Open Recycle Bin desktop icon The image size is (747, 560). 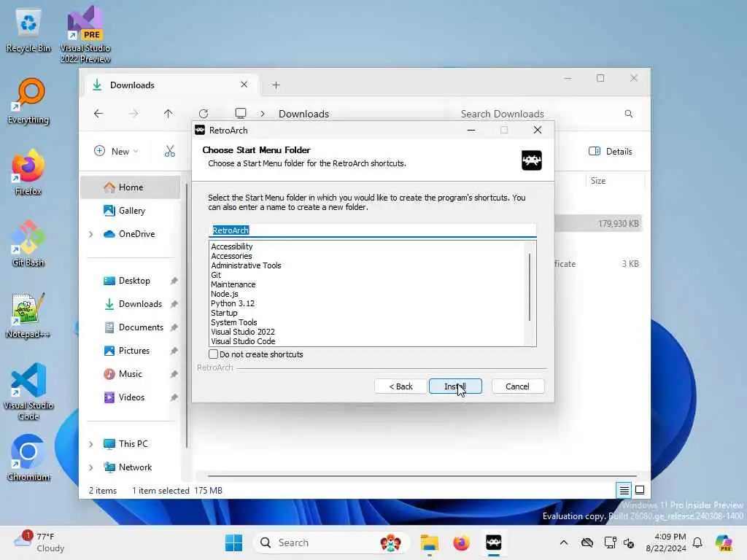(28, 31)
